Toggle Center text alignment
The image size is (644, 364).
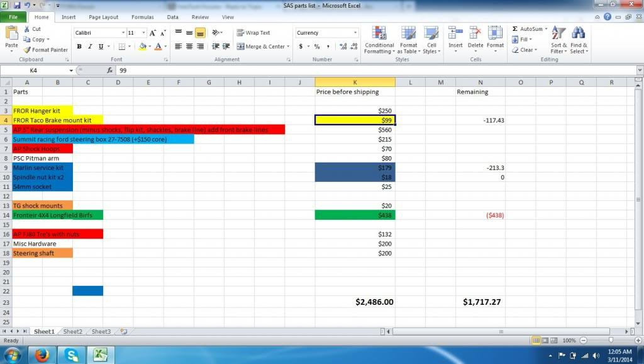(x=189, y=47)
